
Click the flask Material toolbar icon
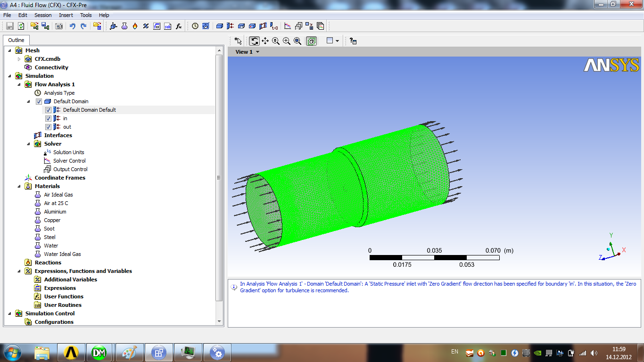(124, 26)
